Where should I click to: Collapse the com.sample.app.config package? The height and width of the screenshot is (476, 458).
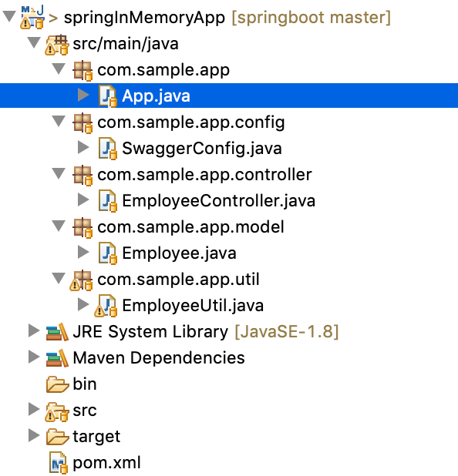pyautogui.click(x=59, y=121)
